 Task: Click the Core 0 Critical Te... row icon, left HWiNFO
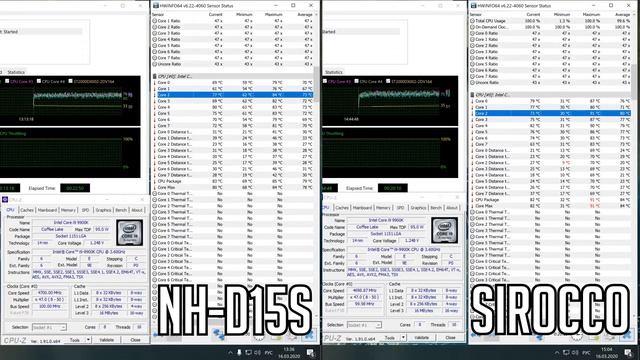155,243
